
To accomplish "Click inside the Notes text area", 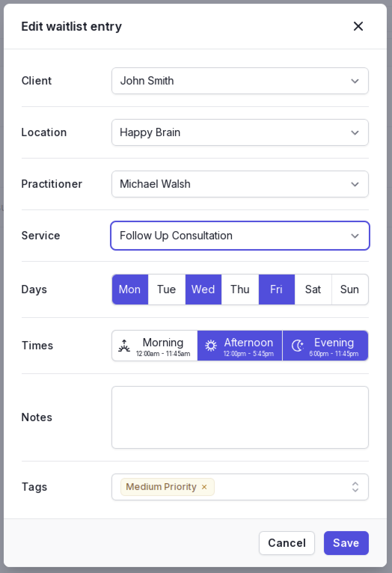I will click(240, 417).
